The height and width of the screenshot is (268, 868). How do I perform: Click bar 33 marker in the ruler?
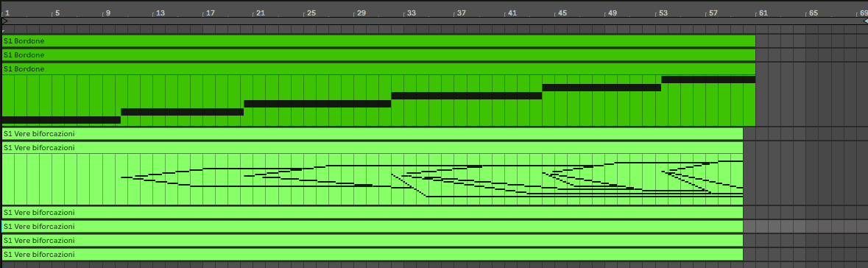[411, 13]
